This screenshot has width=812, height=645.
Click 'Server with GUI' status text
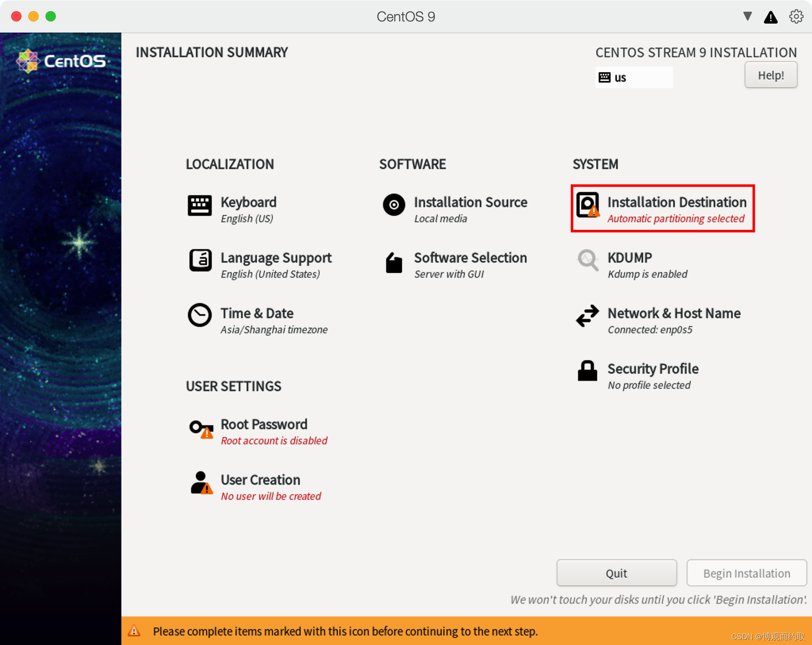click(449, 274)
